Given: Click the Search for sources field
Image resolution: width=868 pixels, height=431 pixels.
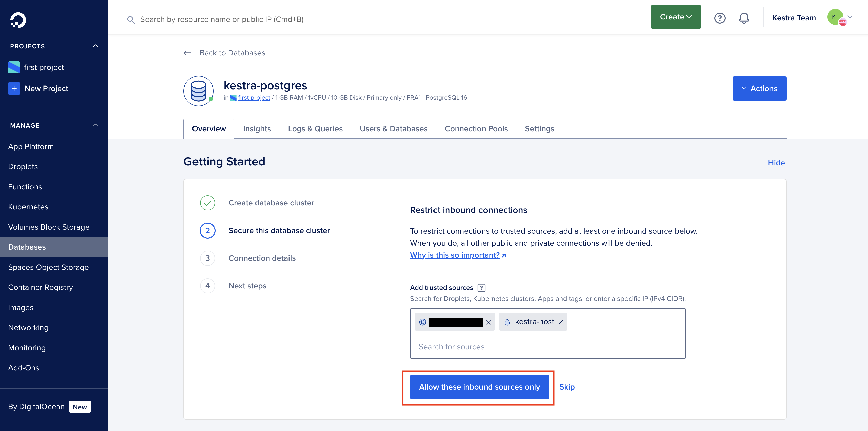Looking at the screenshot, I should click(547, 347).
